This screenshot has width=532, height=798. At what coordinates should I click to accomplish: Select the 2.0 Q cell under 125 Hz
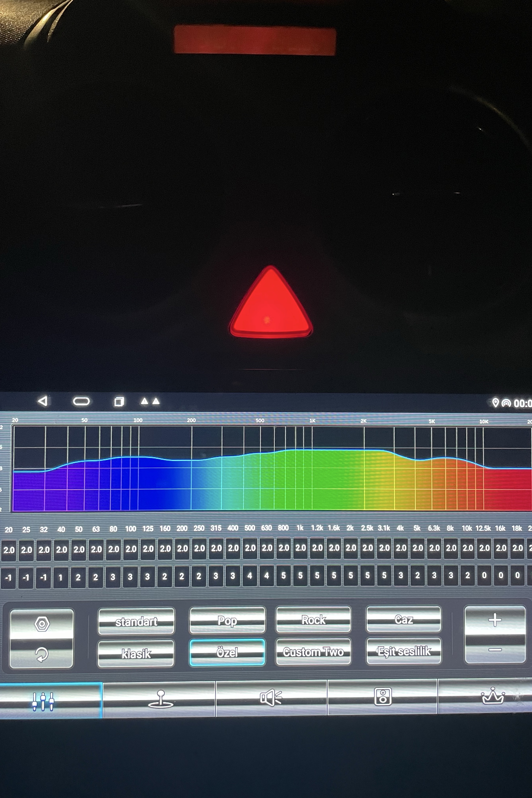point(148,549)
